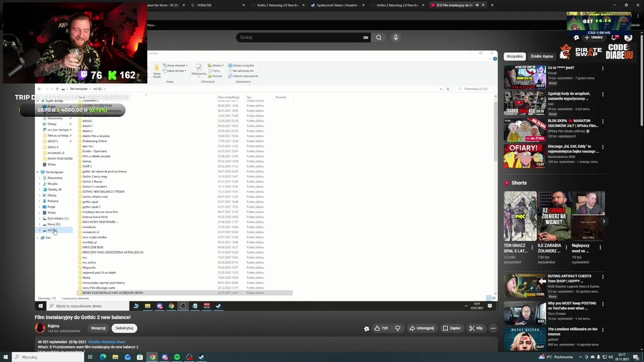The height and width of the screenshot is (362, 644).
Task: Open 'BUYING ARTIFACT CHESTS from SHOP' video
Action: [x=525, y=286]
